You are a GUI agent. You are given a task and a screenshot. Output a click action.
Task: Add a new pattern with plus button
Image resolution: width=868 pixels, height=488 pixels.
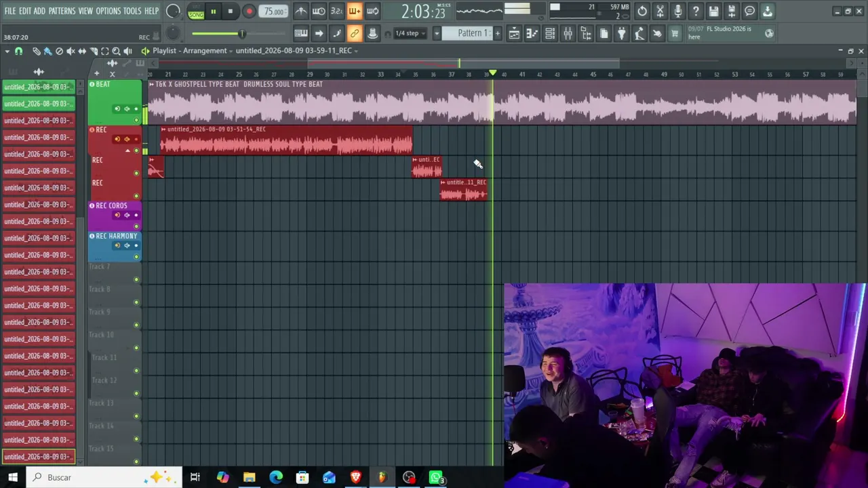tap(497, 33)
